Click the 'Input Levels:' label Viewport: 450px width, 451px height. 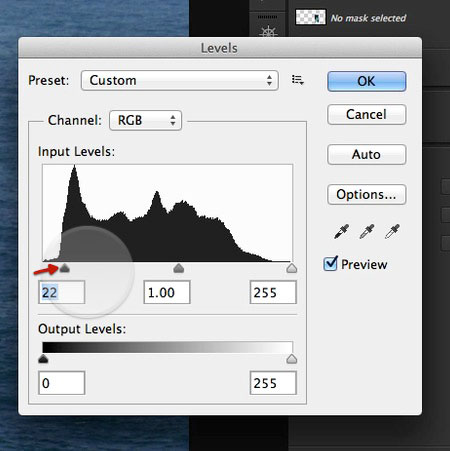pyautogui.click(x=76, y=152)
